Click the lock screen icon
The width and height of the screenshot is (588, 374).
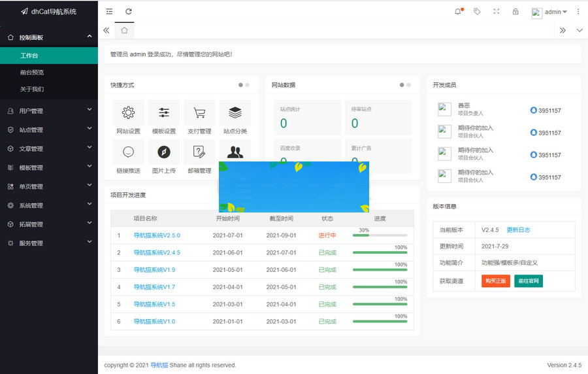(515, 12)
